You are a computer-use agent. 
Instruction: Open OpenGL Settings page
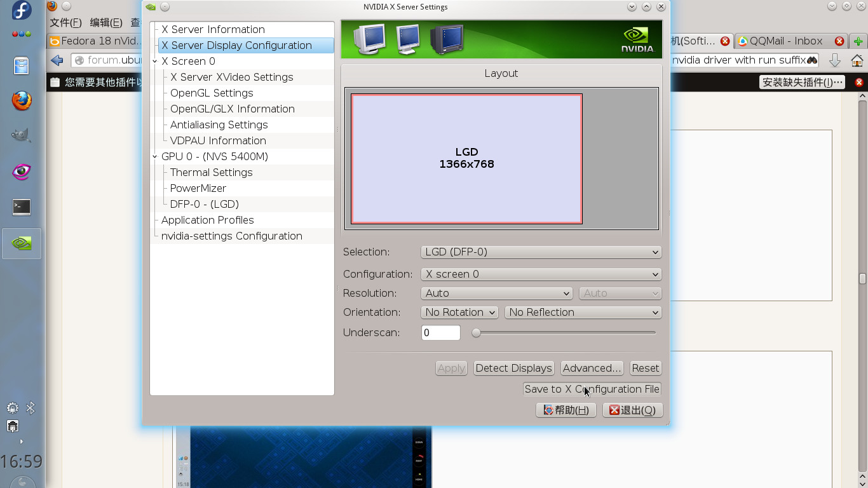[212, 93]
